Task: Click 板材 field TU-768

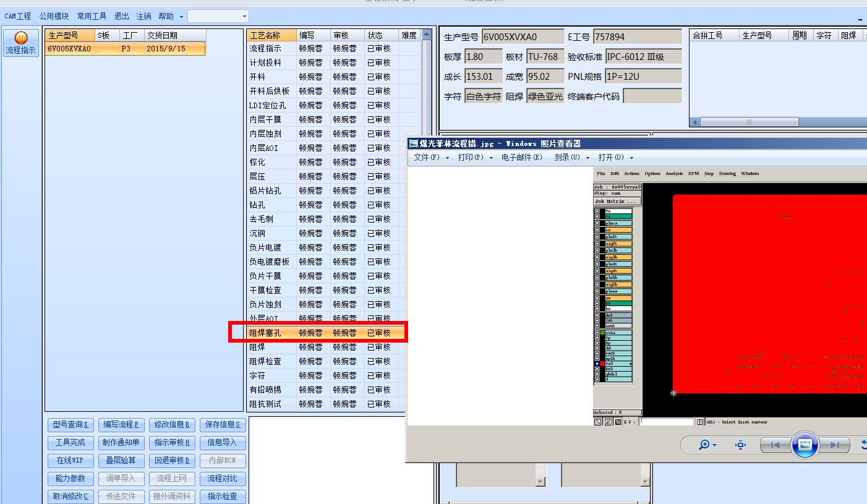Action: pyautogui.click(x=545, y=56)
